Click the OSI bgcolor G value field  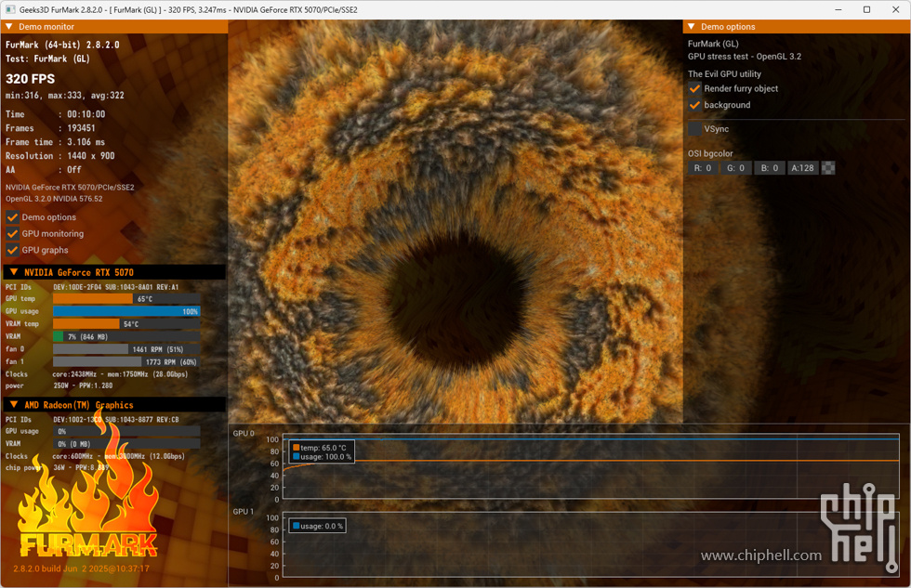coord(735,168)
